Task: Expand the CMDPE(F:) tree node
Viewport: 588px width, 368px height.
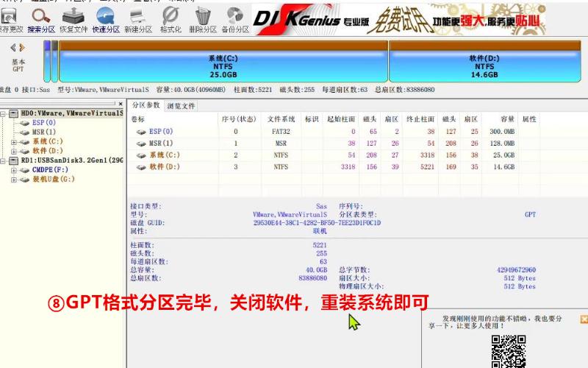Action: click(x=14, y=170)
